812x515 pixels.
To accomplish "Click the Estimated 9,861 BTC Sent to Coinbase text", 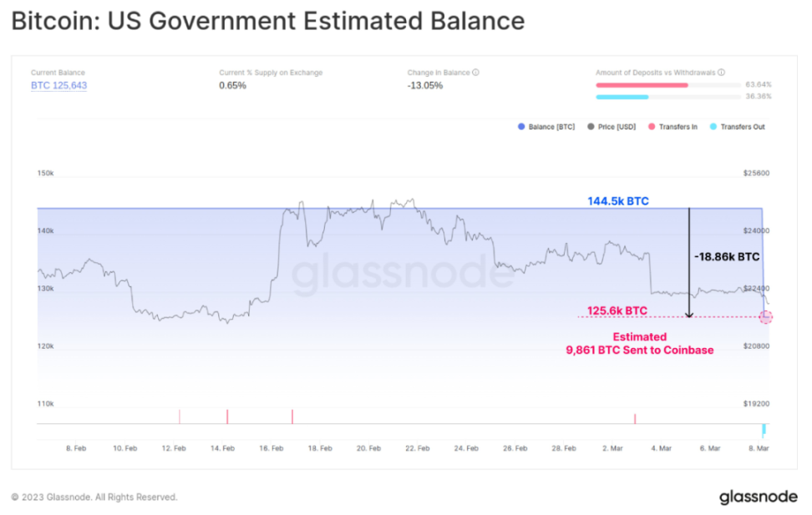I will [x=639, y=344].
